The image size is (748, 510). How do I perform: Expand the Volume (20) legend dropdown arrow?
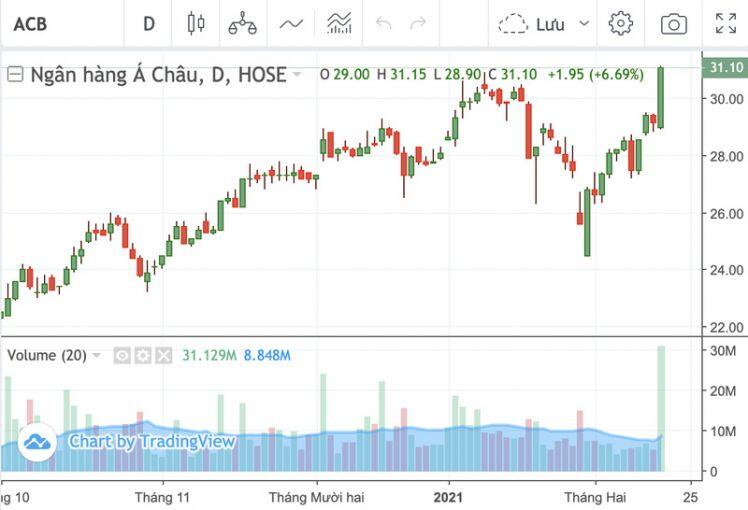point(97,355)
